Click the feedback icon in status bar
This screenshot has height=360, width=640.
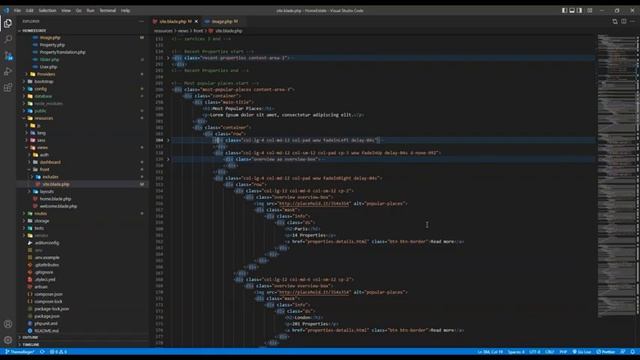[x=623, y=352]
